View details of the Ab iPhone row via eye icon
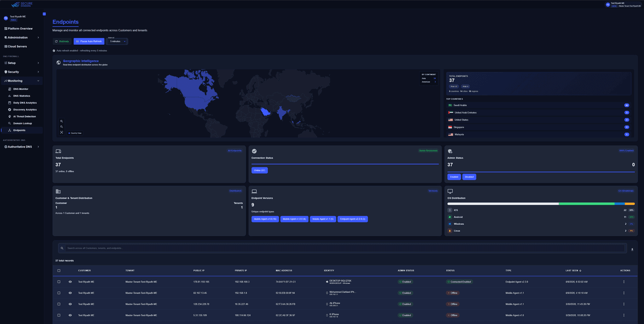644x324 pixels. pos(70,304)
